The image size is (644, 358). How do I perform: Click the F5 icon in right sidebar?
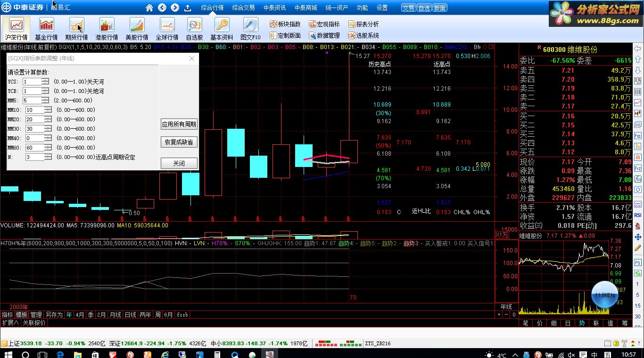point(638,262)
